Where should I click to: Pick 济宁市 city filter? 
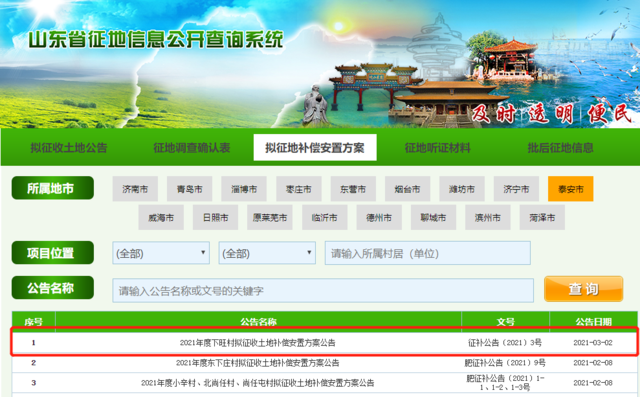tap(516, 189)
